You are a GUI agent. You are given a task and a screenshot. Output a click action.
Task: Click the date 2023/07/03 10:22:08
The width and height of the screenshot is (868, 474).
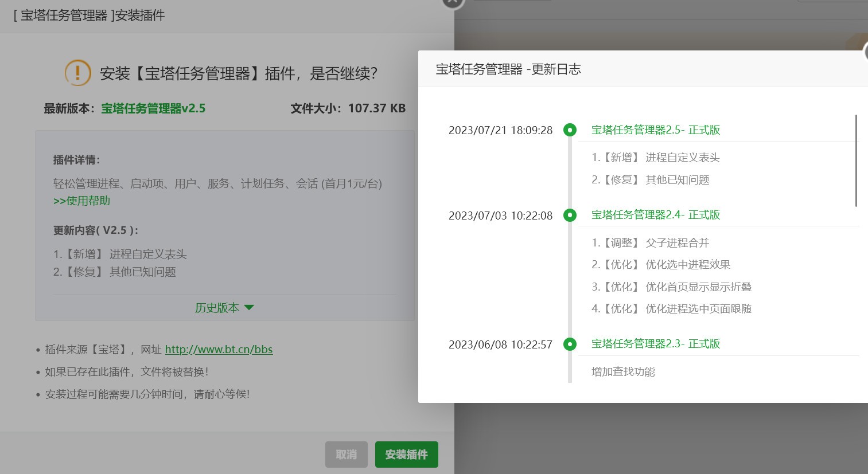tap(500, 216)
